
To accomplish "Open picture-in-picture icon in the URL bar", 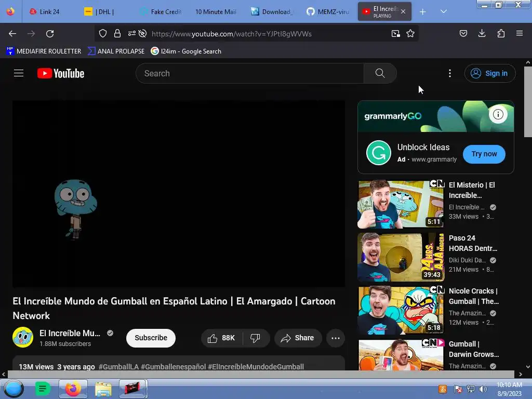I will (x=395, y=33).
